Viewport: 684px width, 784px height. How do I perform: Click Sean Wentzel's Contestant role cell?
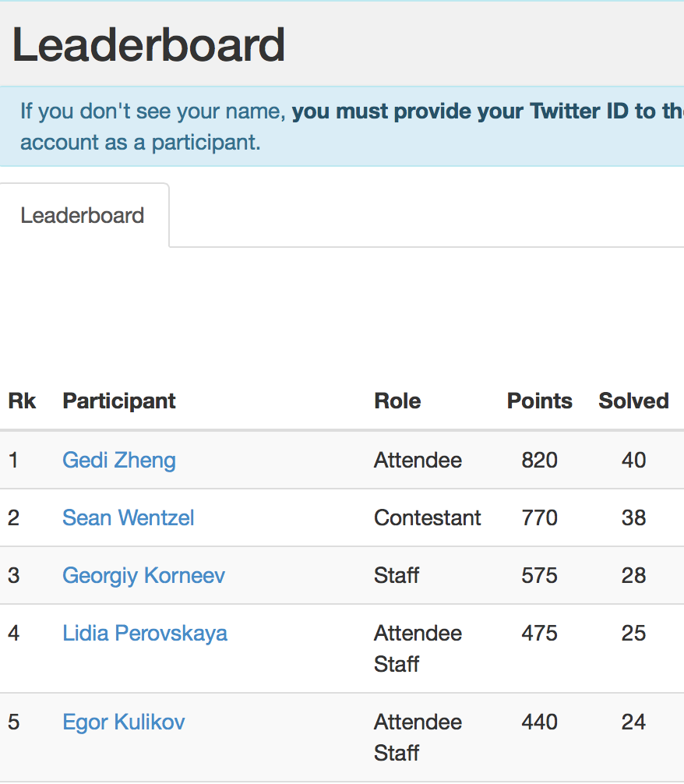[428, 518]
